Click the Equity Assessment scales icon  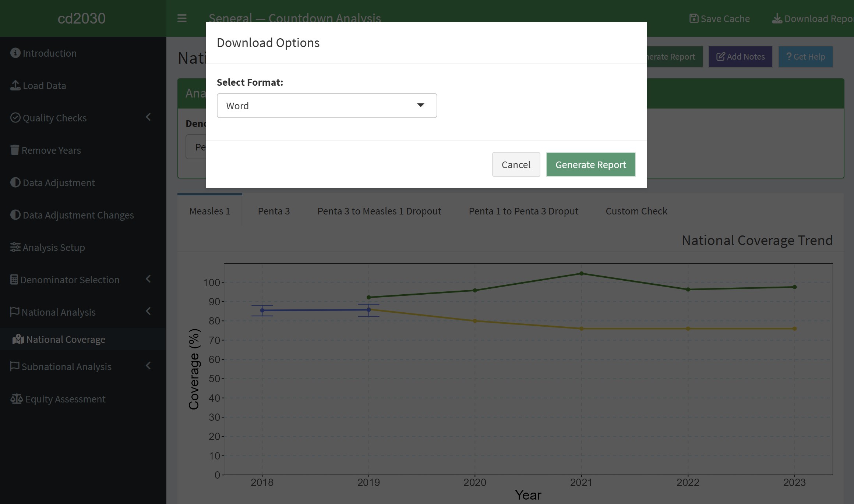pos(17,399)
